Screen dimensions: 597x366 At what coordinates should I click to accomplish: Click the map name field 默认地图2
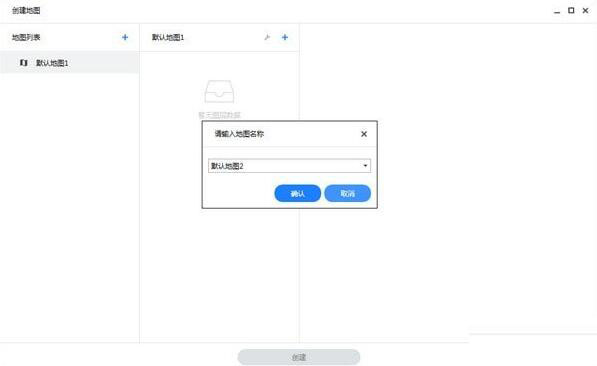[289, 166]
